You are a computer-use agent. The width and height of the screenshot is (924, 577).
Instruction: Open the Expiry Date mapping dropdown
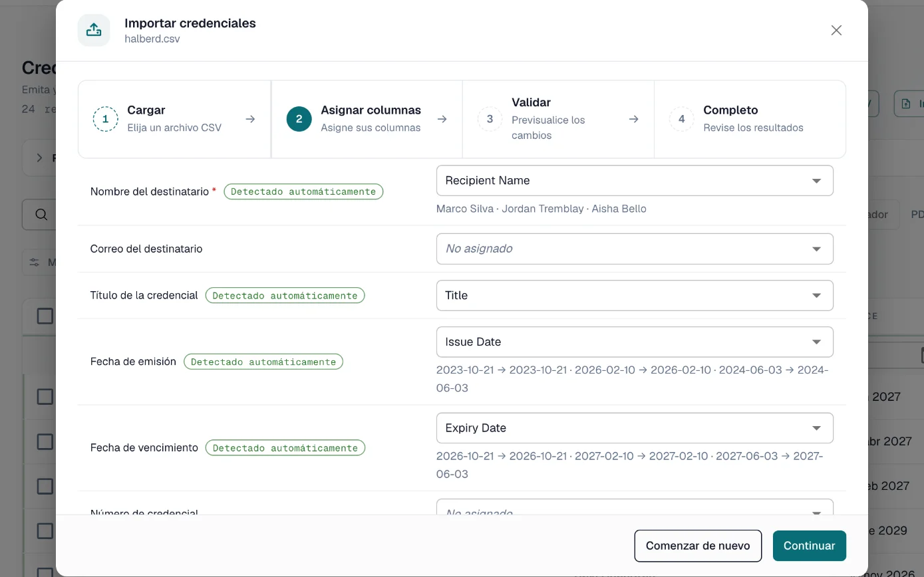point(635,428)
